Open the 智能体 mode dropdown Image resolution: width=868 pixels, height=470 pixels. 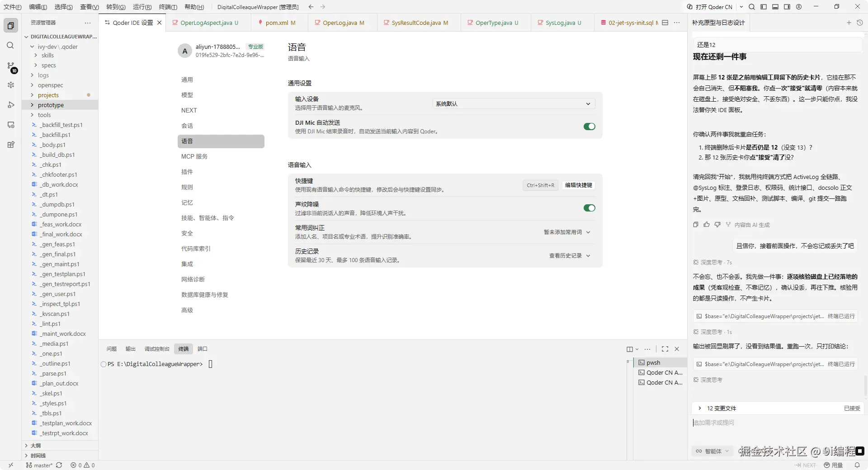pyautogui.click(x=712, y=451)
